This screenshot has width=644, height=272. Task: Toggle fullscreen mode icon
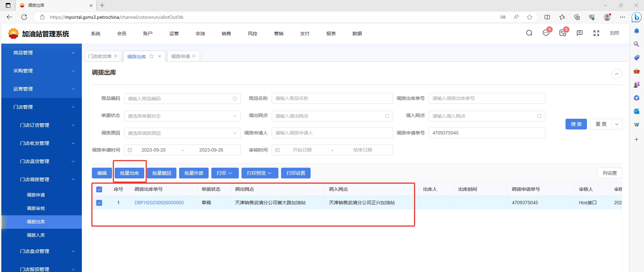(596, 33)
